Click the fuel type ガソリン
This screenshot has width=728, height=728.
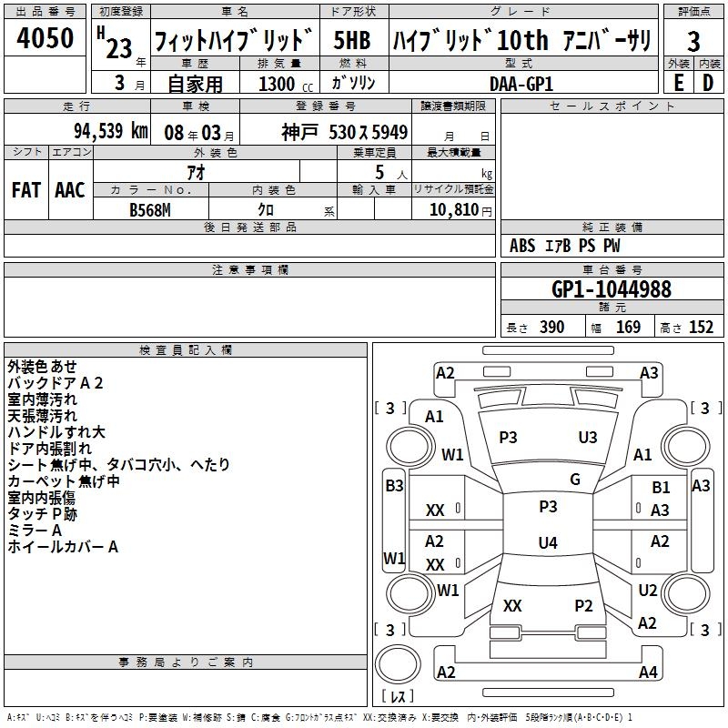pyautogui.click(x=353, y=83)
